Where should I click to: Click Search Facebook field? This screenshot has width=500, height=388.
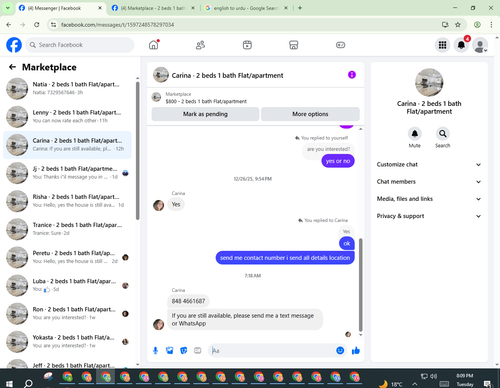coord(80,45)
